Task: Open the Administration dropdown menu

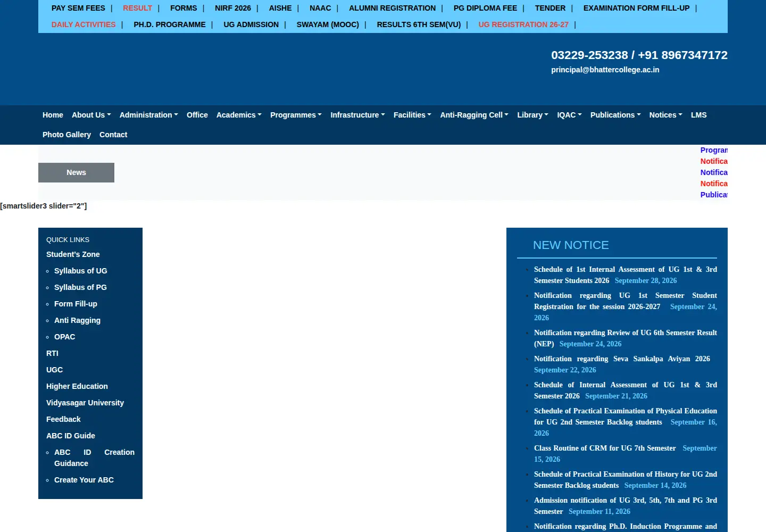Action: (x=148, y=115)
